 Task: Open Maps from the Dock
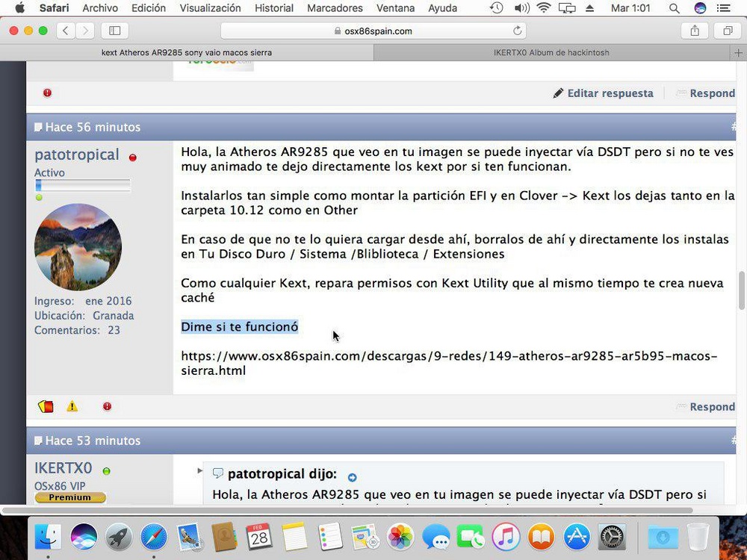pos(365,536)
